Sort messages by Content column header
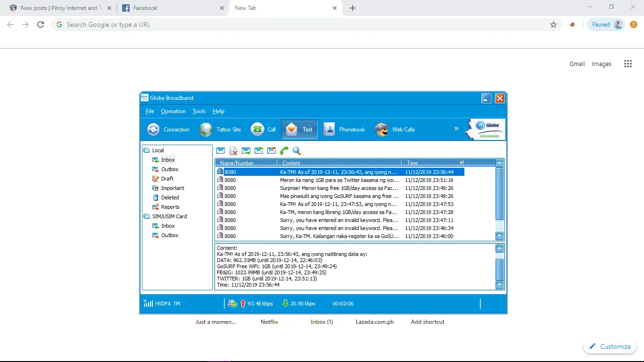This screenshot has width=644, height=362. pos(339,163)
